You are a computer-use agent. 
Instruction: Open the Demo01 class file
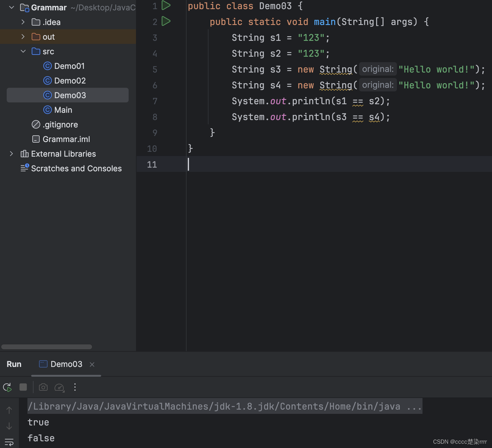coord(69,66)
